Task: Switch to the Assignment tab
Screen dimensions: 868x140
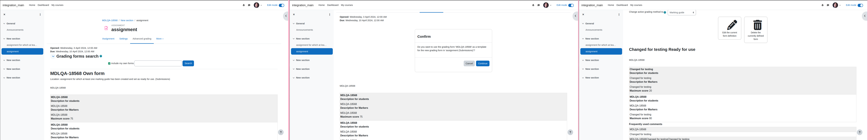Action: [108, 39]
